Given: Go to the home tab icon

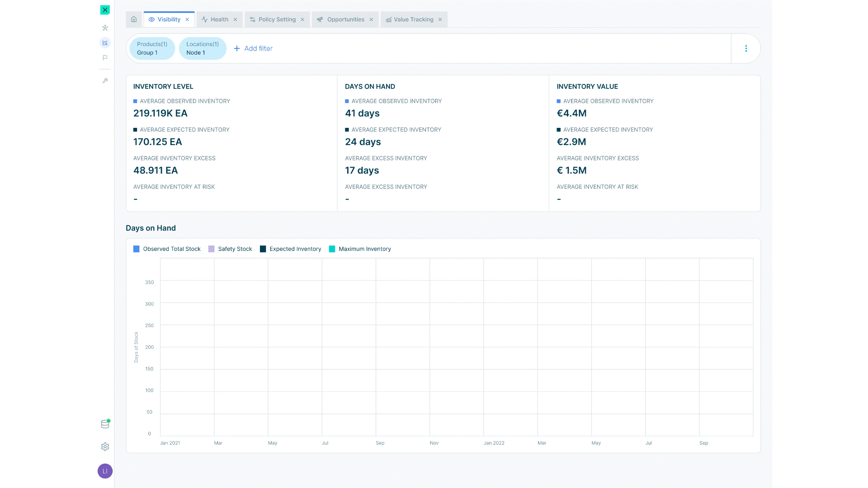Looking at the screenshot, I should pos(134,19).
